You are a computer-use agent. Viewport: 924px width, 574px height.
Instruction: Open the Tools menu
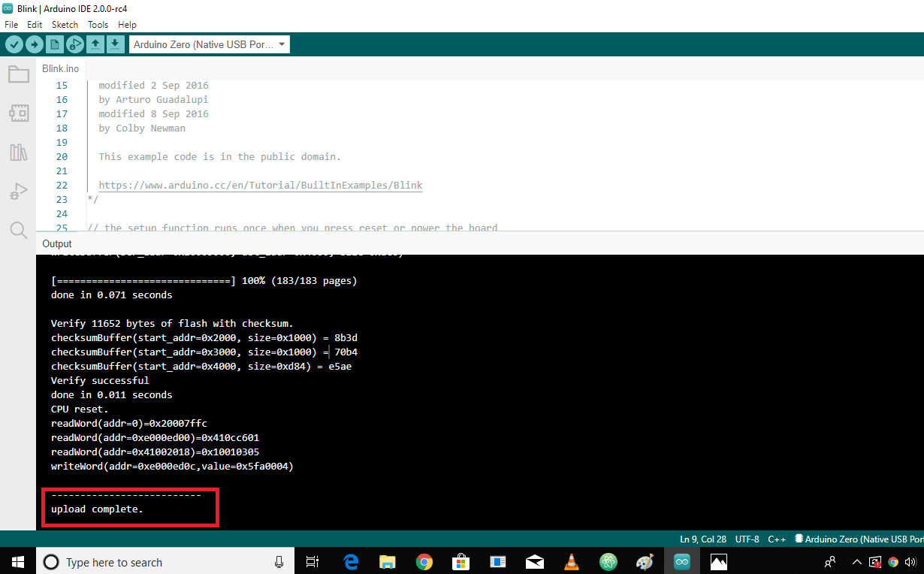point(98,25)
